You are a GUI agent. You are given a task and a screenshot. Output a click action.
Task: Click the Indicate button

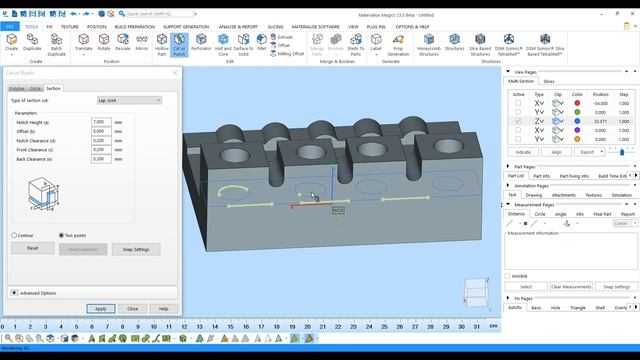523,152
